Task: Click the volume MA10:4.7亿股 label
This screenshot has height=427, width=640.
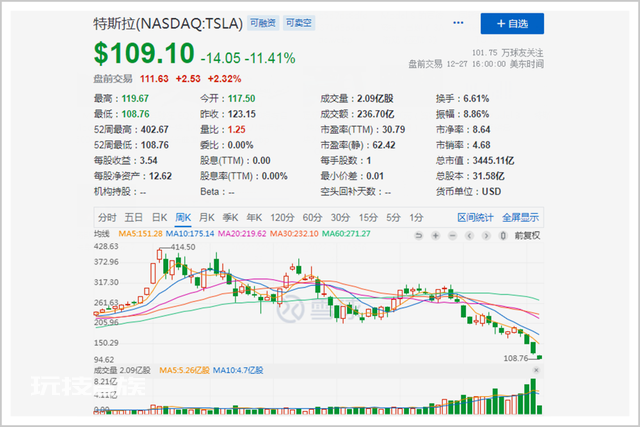Action: pos(238,370)
